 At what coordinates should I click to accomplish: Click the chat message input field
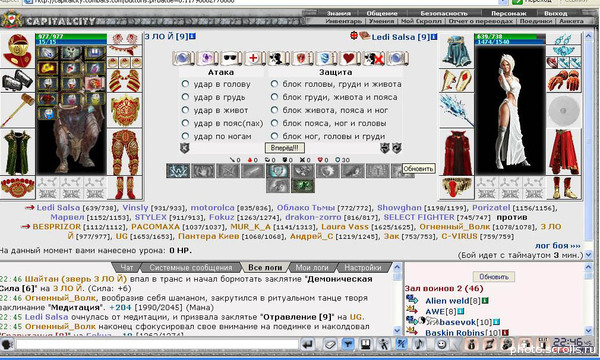click(157, 344)
